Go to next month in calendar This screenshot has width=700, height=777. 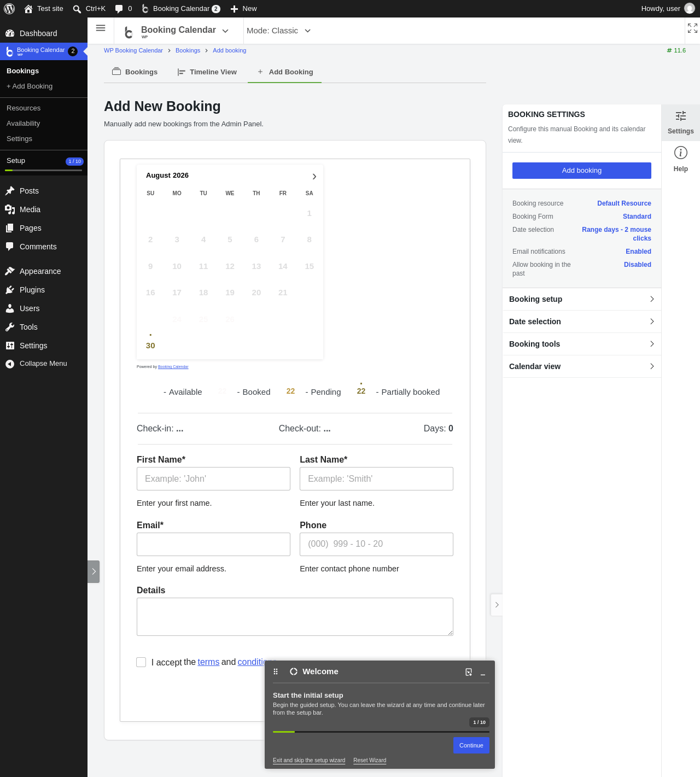314,177
